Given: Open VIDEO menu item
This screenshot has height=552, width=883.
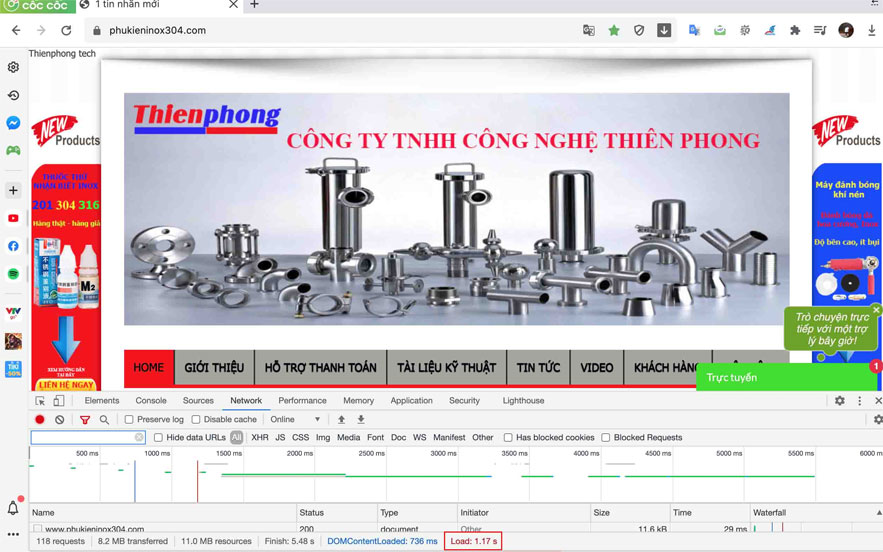Looking at the screenshot, I should pyautogui.click(x=597, y=367).
